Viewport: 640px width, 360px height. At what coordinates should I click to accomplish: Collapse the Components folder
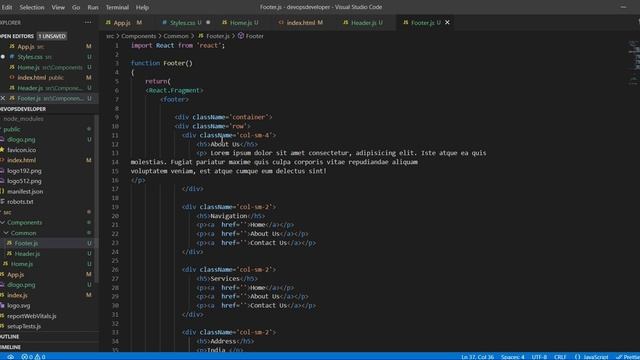point(24,222)
